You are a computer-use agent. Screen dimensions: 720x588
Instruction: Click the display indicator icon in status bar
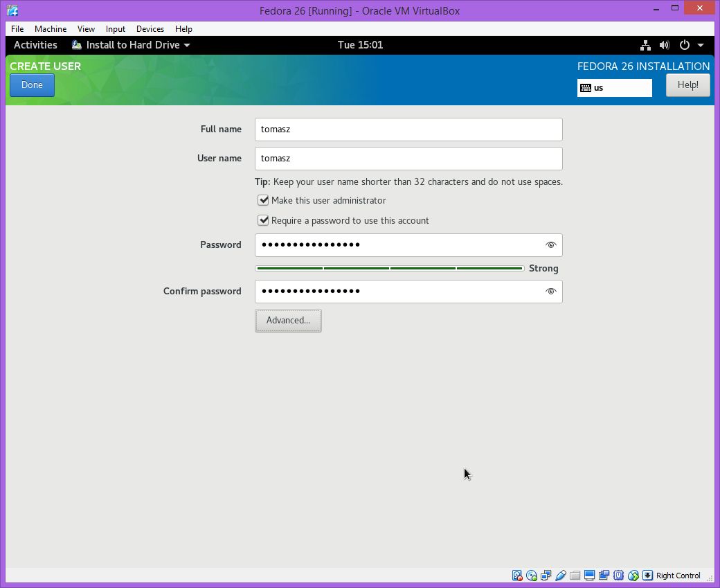[x=590, y=575]
